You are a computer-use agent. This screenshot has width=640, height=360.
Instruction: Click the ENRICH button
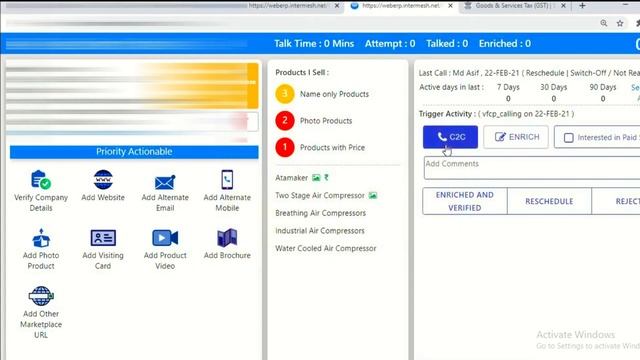(x=516, y=137)
